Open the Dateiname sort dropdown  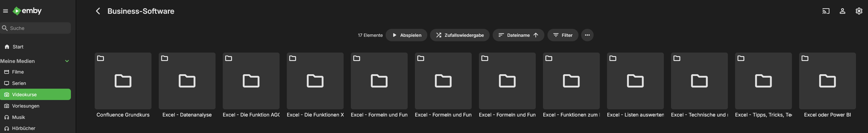click(x=518, y=35)
